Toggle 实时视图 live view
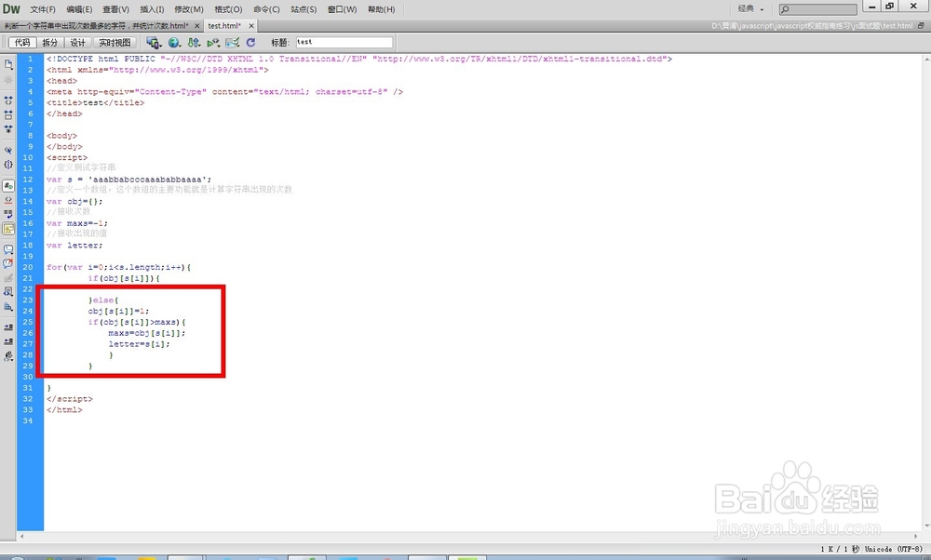Viewport: 931px width, 560px height. (x=115, y=43)
